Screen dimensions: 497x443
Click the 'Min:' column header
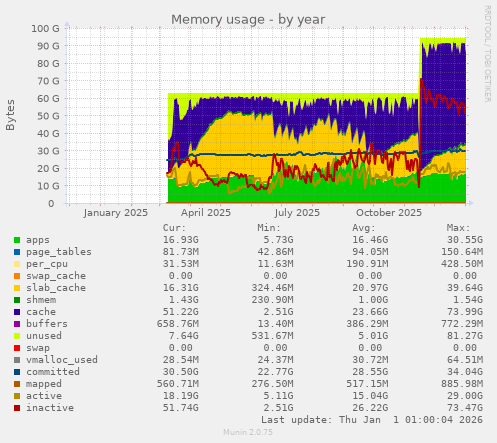[269, 228]
